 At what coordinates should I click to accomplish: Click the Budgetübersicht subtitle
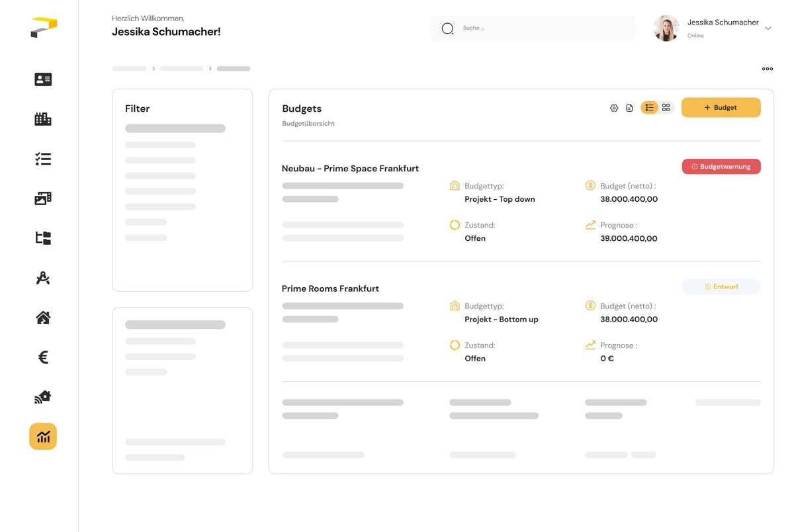pos(308,124)
